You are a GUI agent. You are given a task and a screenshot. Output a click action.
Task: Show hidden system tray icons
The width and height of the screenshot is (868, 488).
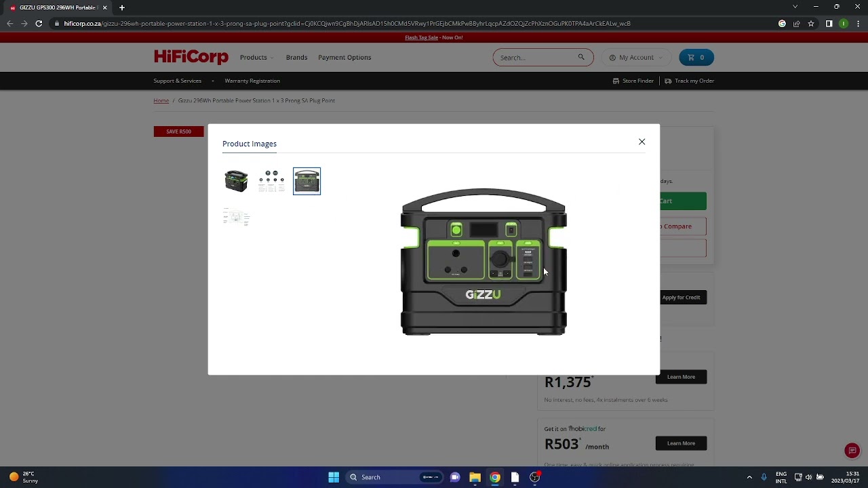[x=749, y=477]
